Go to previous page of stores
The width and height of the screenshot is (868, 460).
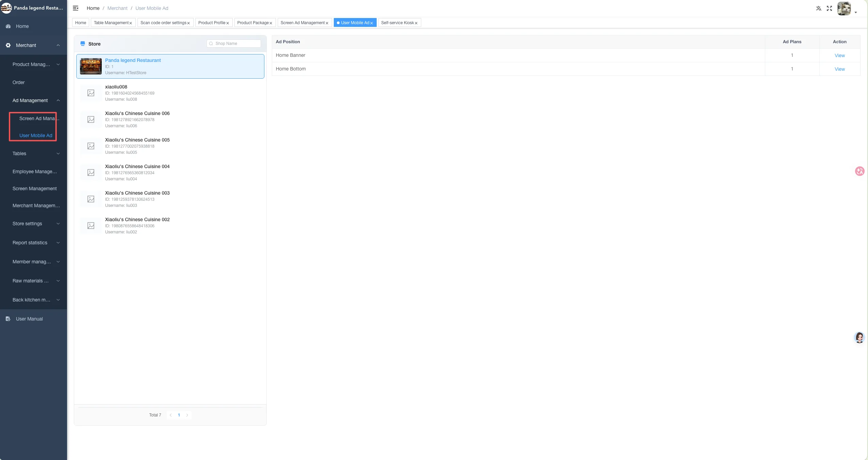[x=171, y=415]
